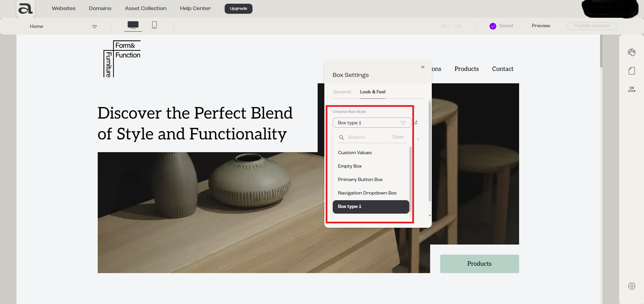Click the Form& Function Furniture logo
This screenshot has width=644, height=304.
[x=122, y=59]
